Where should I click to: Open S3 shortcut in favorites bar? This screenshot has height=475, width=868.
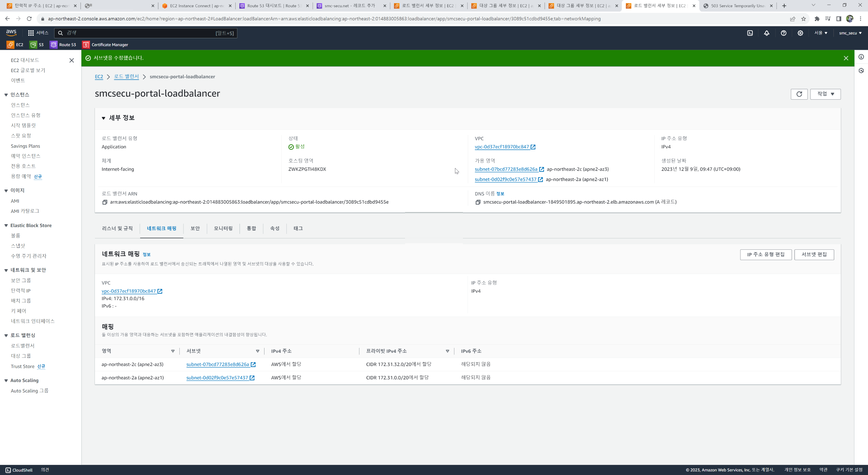(x=37, y=45)
